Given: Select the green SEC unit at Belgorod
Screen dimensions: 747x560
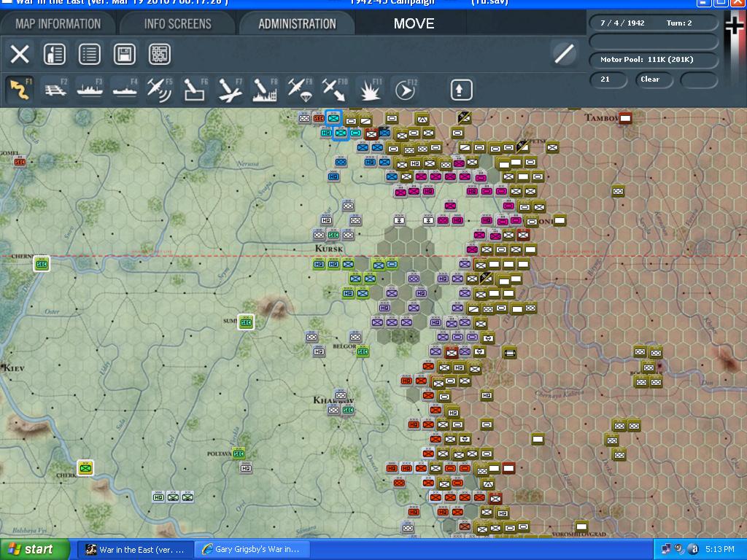Looking at the screenshot, I should click(363, 352).
